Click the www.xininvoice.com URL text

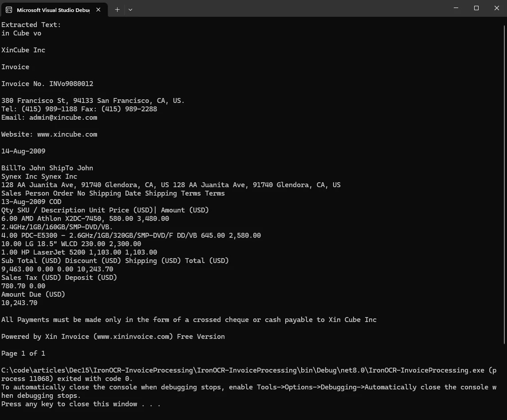[133, 337]
